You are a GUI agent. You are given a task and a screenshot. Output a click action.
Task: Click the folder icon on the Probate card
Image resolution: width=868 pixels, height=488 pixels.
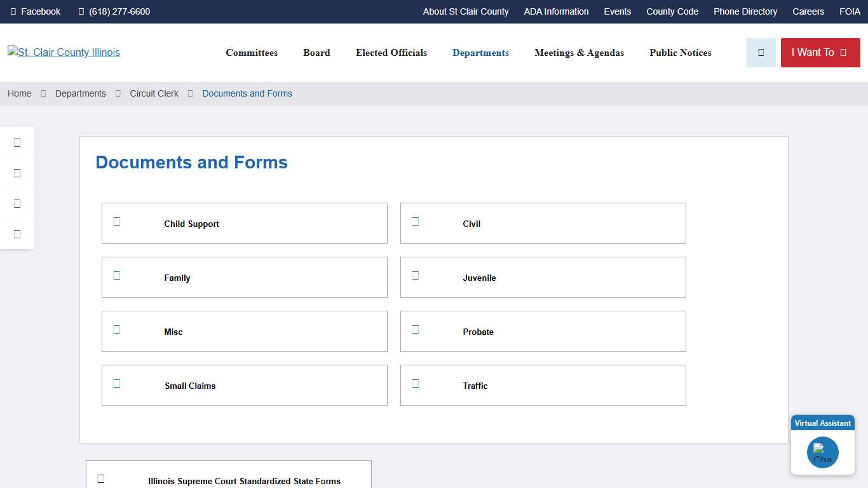pos(415,329)
